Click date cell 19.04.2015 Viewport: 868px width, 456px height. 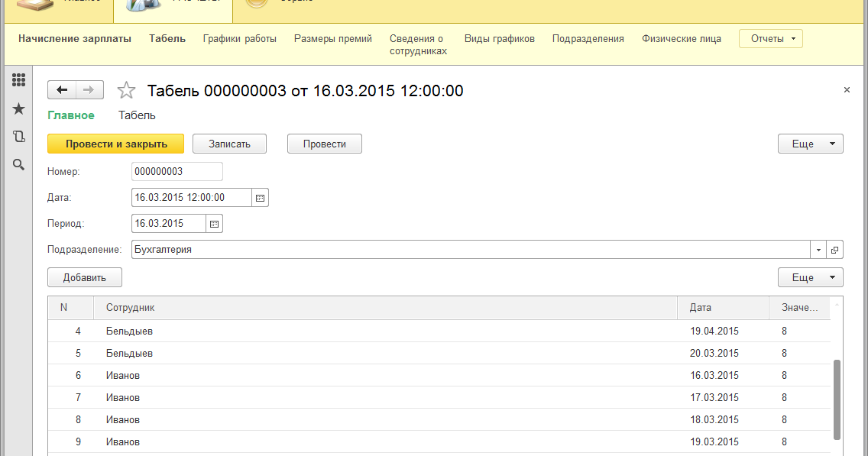coord(714,331)
